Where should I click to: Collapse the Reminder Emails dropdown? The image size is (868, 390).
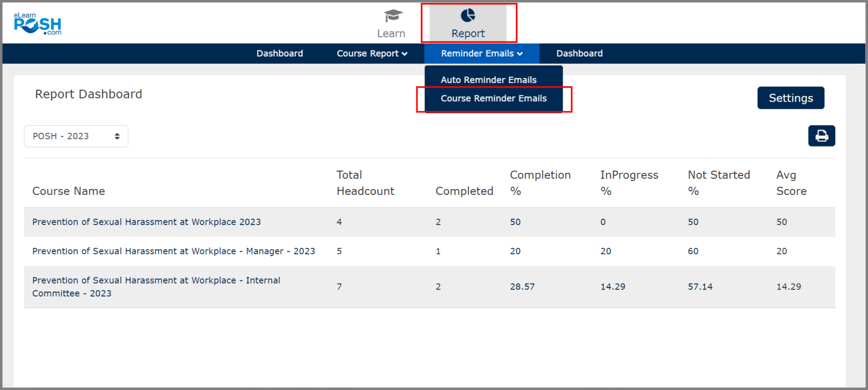click(x=481, y=53)
